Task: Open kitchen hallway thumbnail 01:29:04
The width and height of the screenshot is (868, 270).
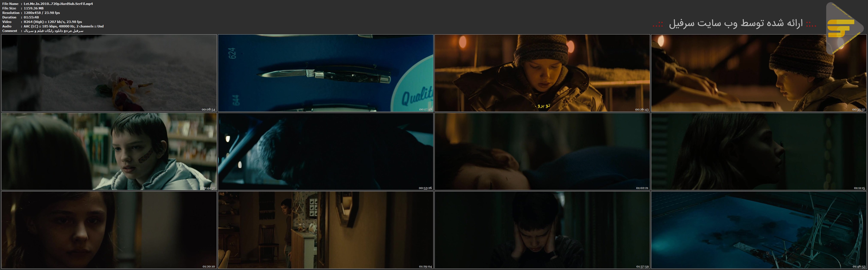Action: pyautogui.click(x=326, y=230)
